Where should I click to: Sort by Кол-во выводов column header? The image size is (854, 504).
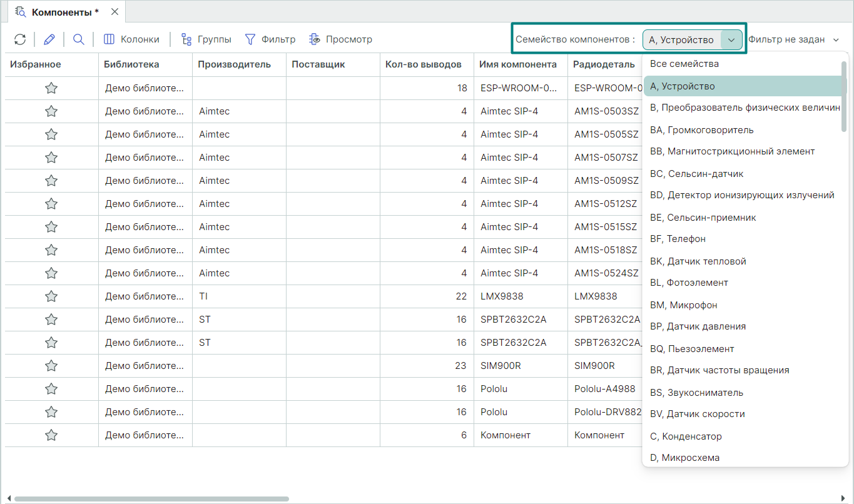point(423,64)
